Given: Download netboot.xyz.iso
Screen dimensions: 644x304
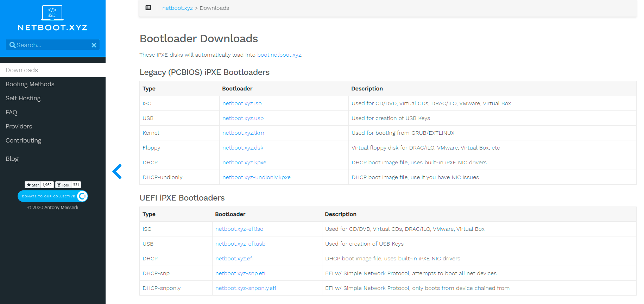Looking at the screenshot, I should coord(242,103).
